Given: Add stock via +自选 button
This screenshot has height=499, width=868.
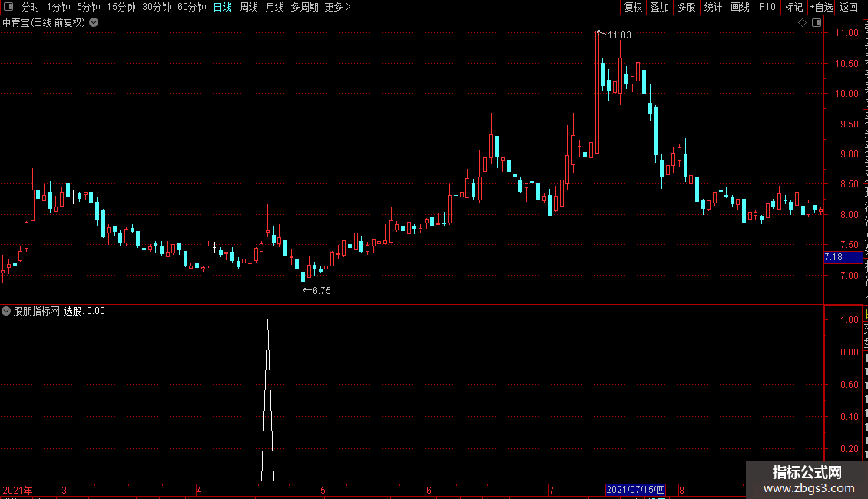Looking at the screenshot, I should [821, 7].
